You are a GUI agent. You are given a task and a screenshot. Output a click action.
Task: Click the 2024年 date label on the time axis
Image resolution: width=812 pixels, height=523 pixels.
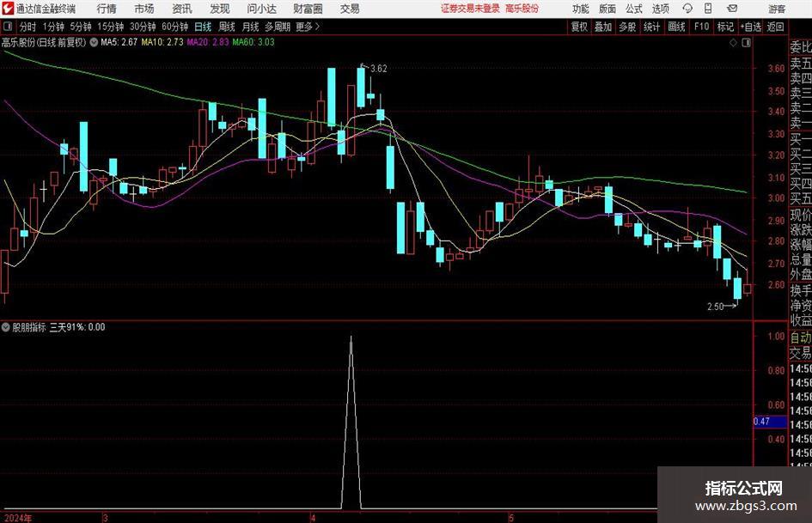(18, 518)
